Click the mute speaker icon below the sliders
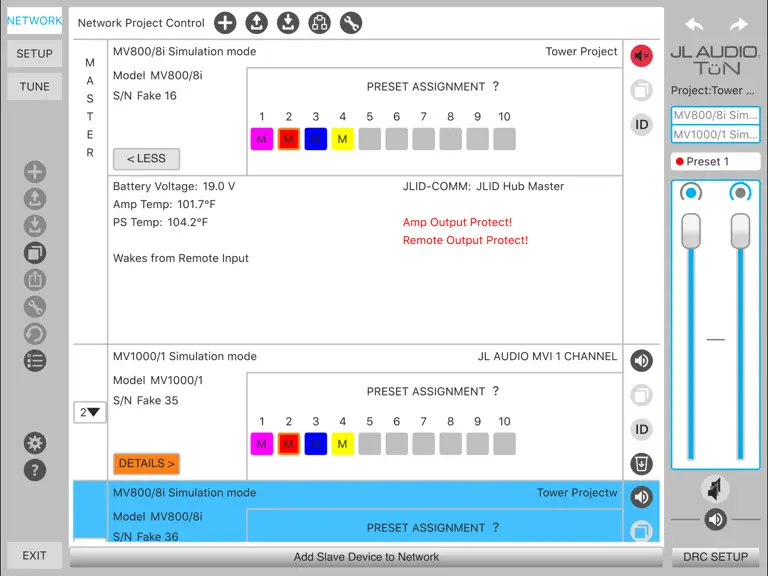Screen dimensions: 768x576 pyautogui.click(x=715, y=489)
